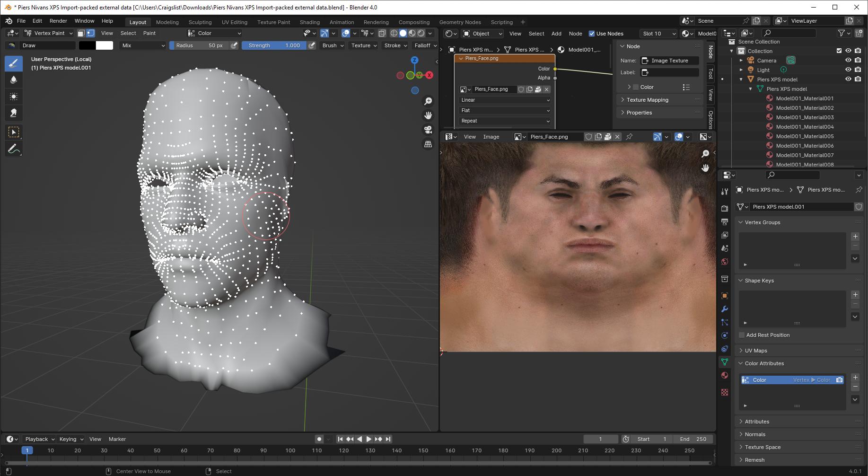Open the File menu
The image size is (868, 476).
pos(21,21)
